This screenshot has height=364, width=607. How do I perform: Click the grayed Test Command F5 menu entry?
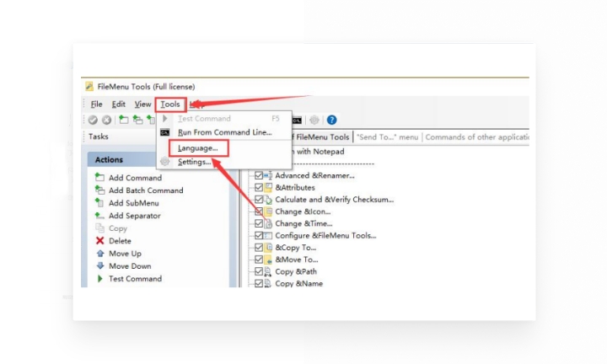[x=223, y=118]
